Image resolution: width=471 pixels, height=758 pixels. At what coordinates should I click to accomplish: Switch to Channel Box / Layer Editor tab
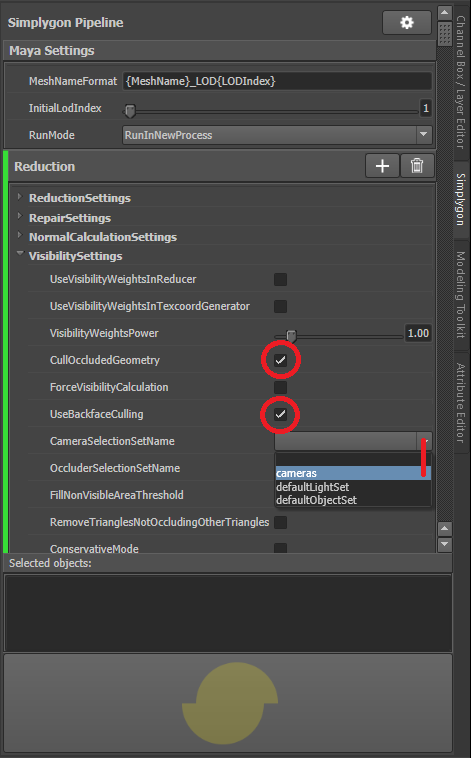tap(461, 81)
